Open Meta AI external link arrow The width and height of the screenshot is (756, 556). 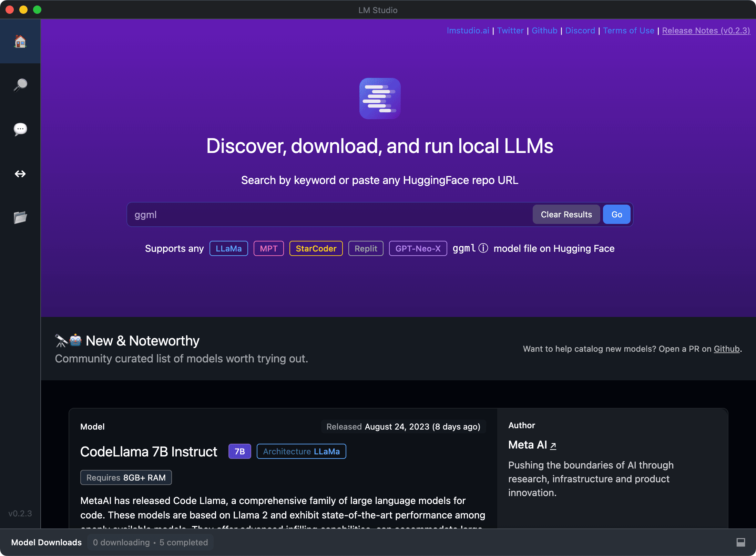point(553,445)
